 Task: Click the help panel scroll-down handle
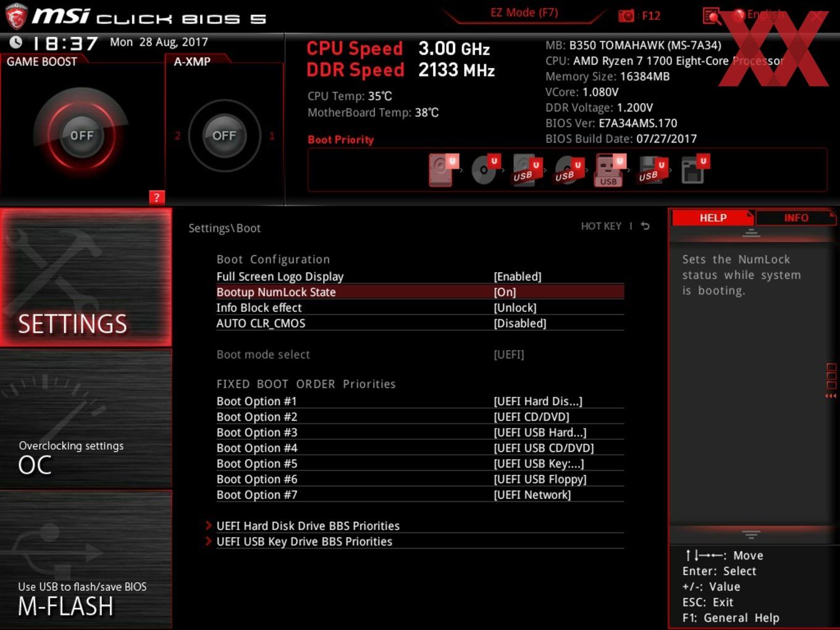[x=751, y=535]
